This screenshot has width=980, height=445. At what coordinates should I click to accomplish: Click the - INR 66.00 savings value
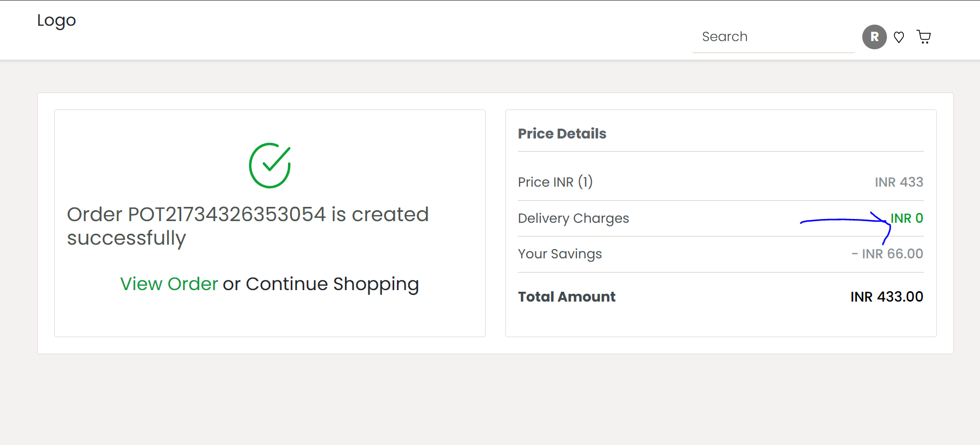pos(887,254)
